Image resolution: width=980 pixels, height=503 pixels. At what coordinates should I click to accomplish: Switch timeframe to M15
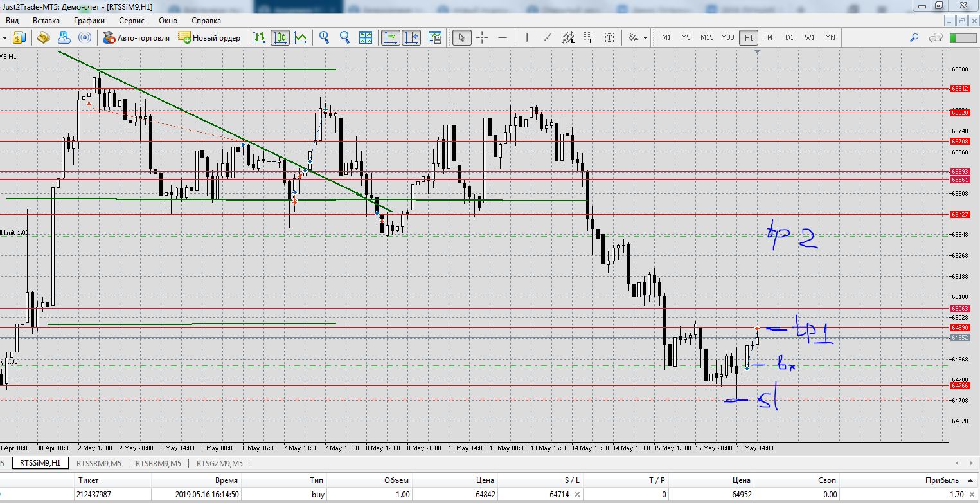coord(707,37)
